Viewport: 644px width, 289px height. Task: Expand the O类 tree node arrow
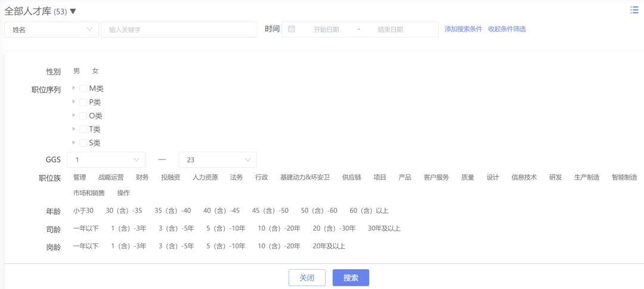point(73,115)
